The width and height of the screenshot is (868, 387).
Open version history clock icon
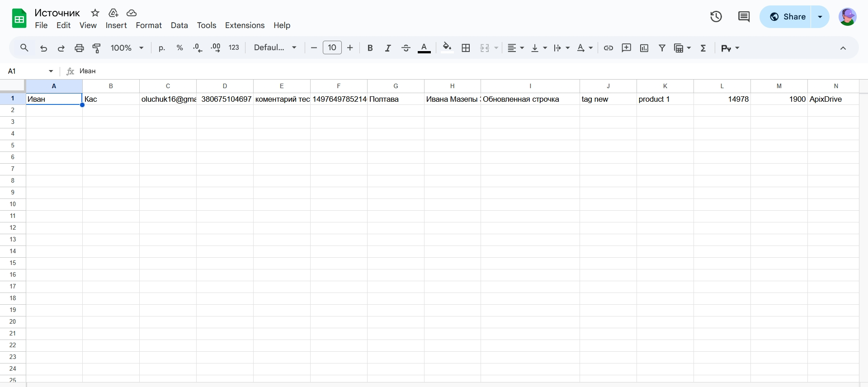(716, 17)
